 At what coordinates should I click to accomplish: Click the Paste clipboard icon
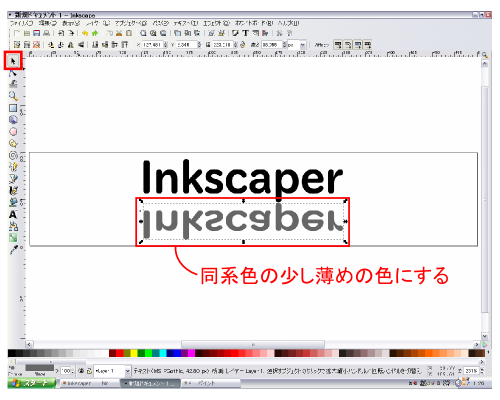pyautogui.click(x=129, y=33)
